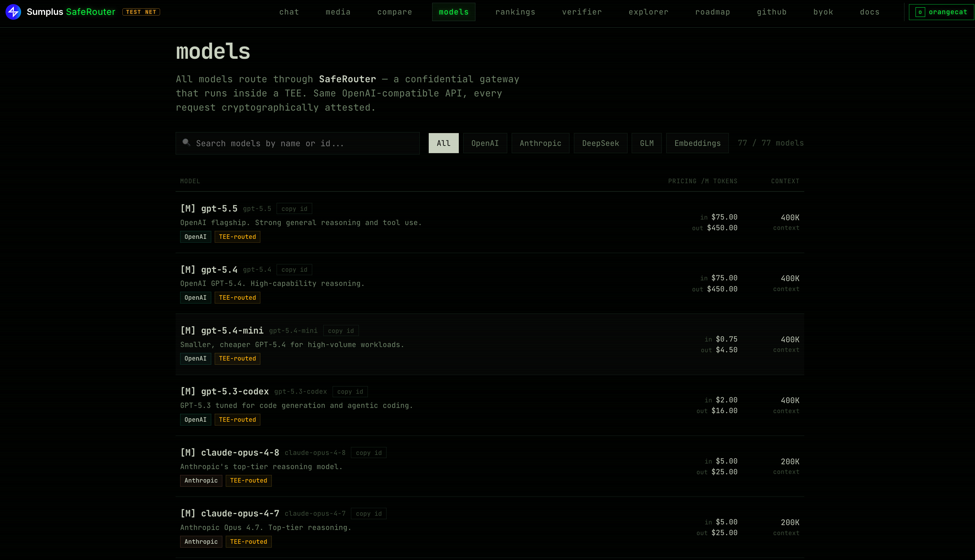Screen dimensions: 975x560
Task: Copy id for gpt-5.4
Action: pos(294,270)
